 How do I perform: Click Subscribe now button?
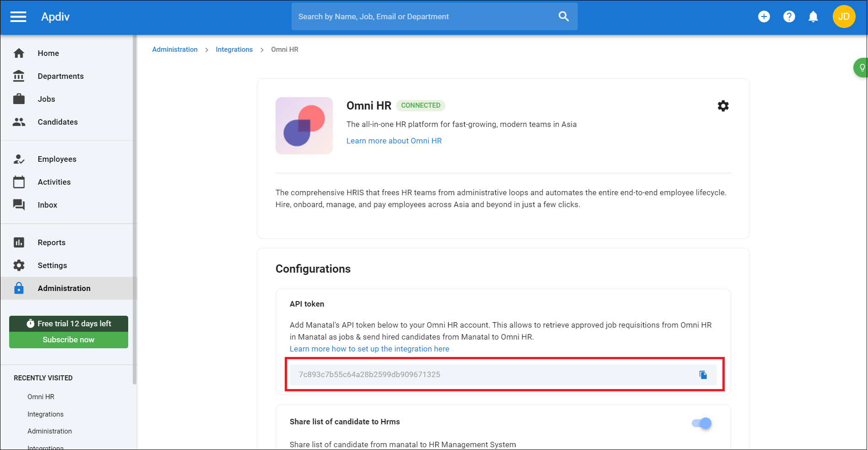tap(69, 340)
